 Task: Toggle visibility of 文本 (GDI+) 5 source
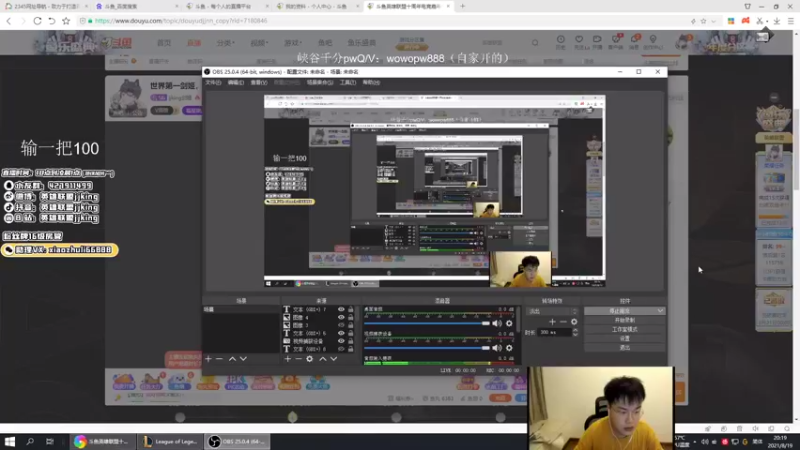coord(341,333)
